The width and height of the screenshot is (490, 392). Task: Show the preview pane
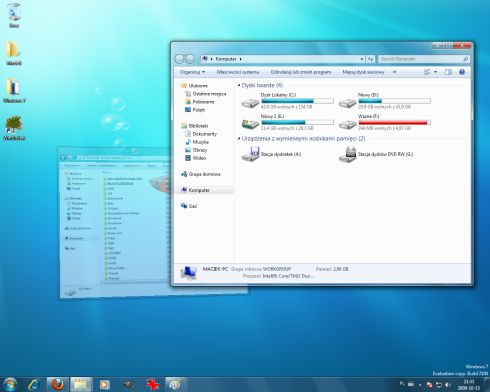pos(448,72)
